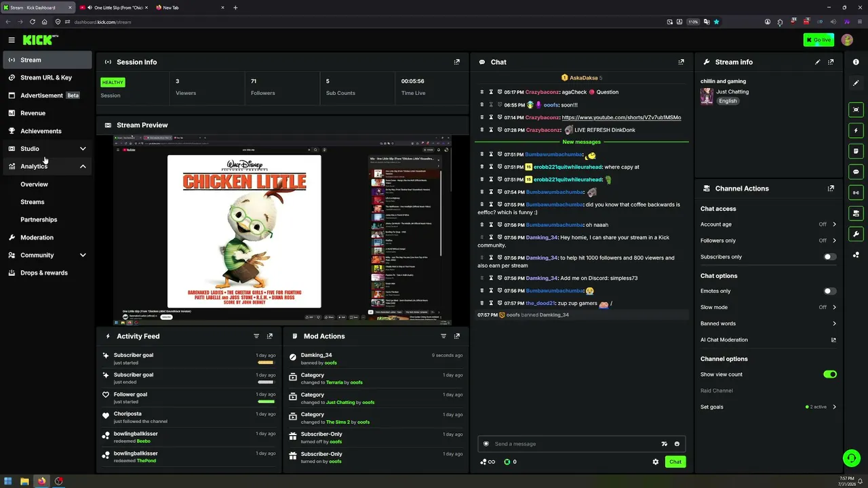Select Overview under Analytics
This screenshot has height=488, width=868.
tap(34, 184)
